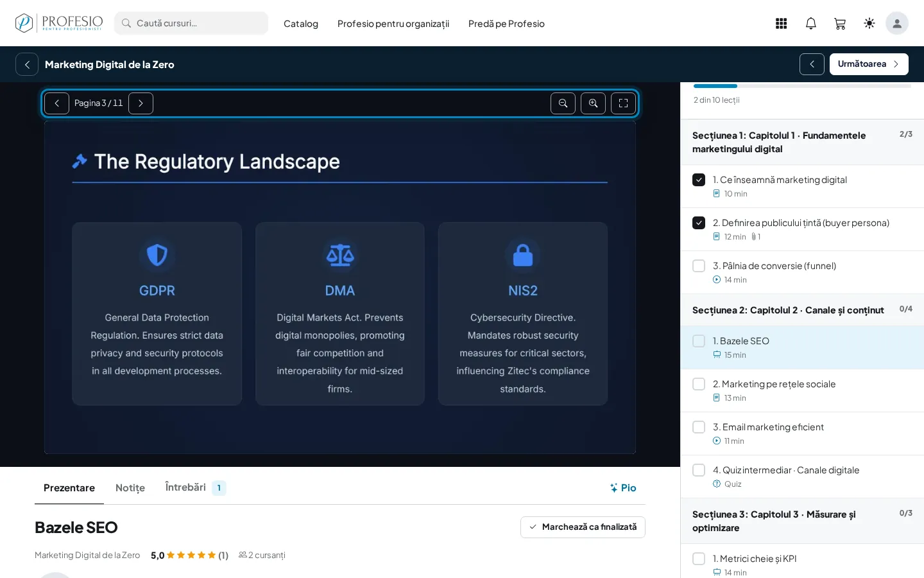Click Următoarea next lesson button

tap(869, 64)
